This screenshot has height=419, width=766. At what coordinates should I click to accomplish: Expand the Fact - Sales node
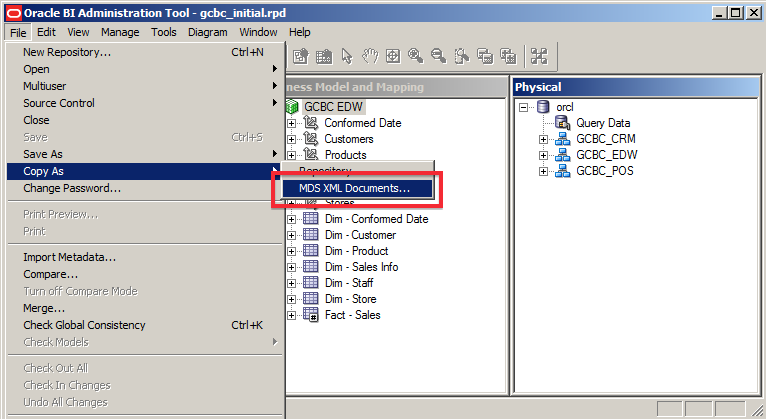pyautogui.click(x=292, y=315)
